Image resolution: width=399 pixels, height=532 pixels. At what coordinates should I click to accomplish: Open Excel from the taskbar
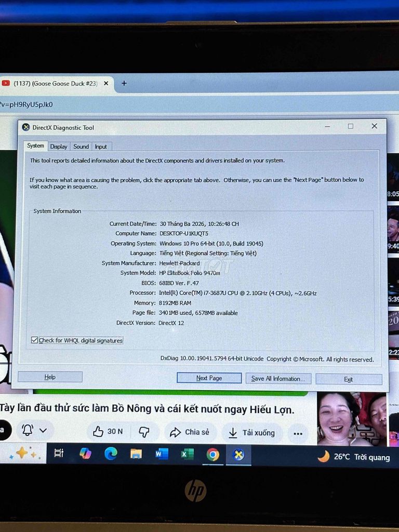coord(187,455)
